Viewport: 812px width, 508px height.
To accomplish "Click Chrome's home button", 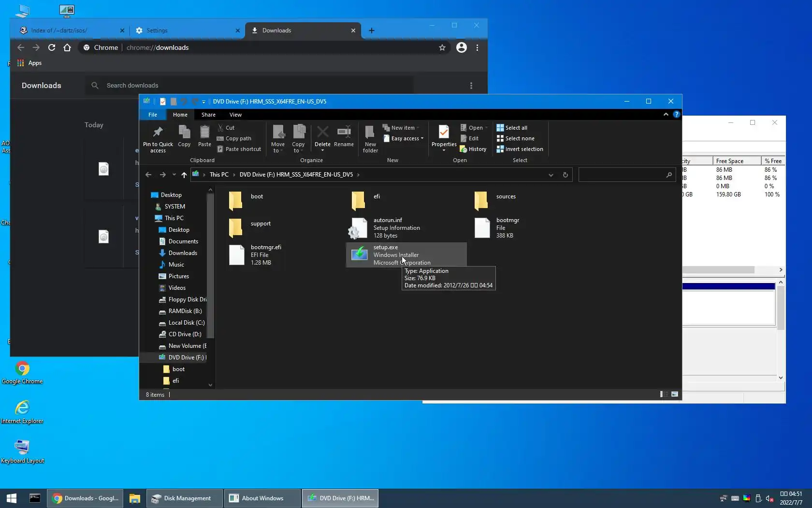I will 67,47.
